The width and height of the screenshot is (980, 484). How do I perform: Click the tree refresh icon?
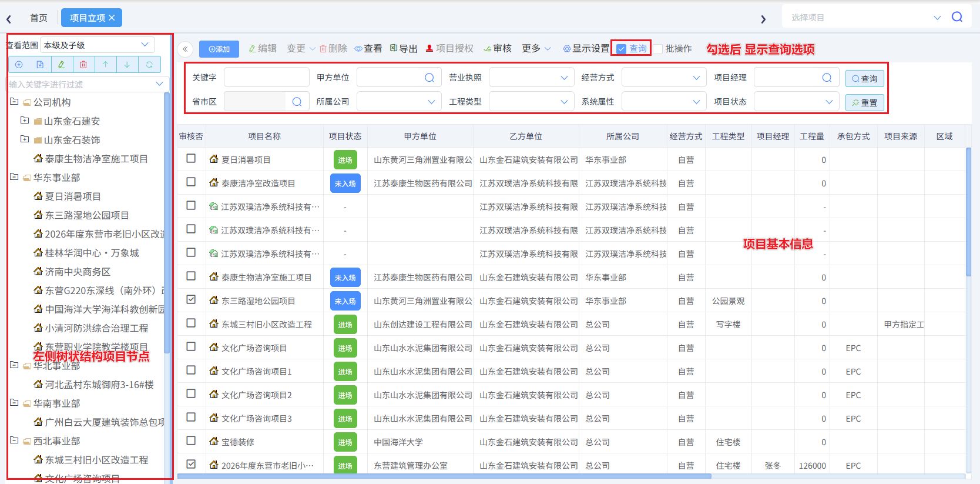click(149, 65)
